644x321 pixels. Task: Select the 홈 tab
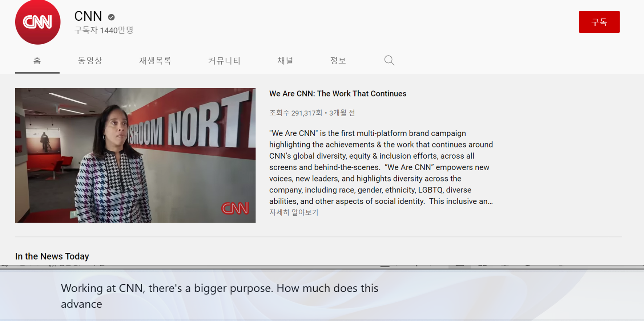(37, 61)
